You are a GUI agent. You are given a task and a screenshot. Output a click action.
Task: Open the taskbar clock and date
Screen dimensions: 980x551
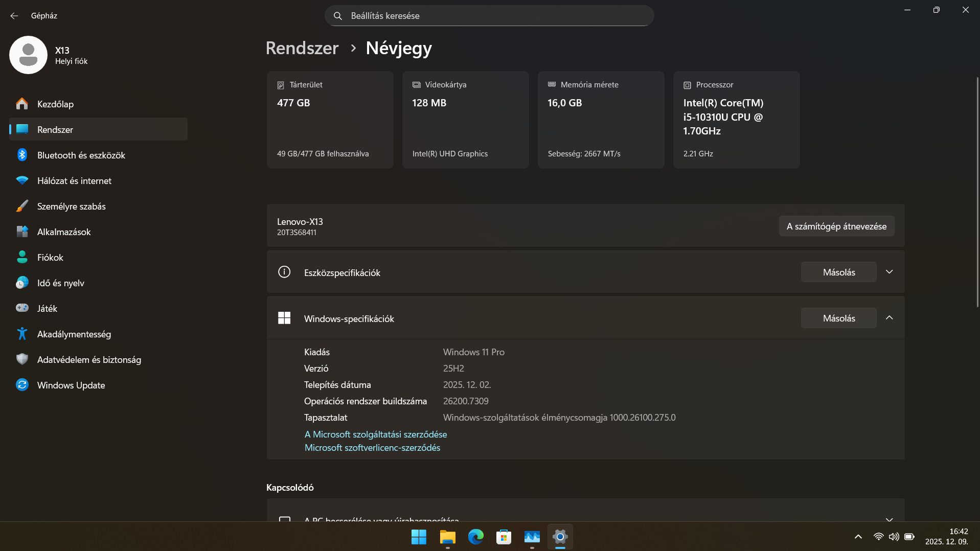coord(946,537)
